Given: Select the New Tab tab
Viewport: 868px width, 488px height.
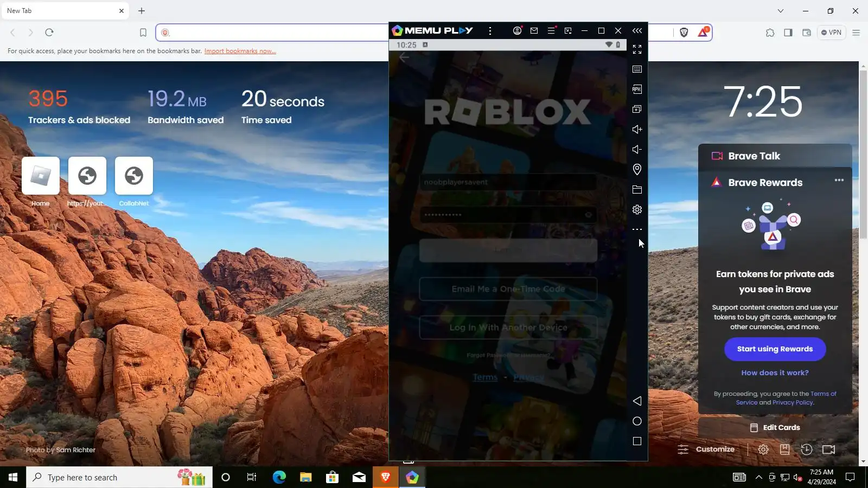Looking at the screenshot, I should (65, 11).
